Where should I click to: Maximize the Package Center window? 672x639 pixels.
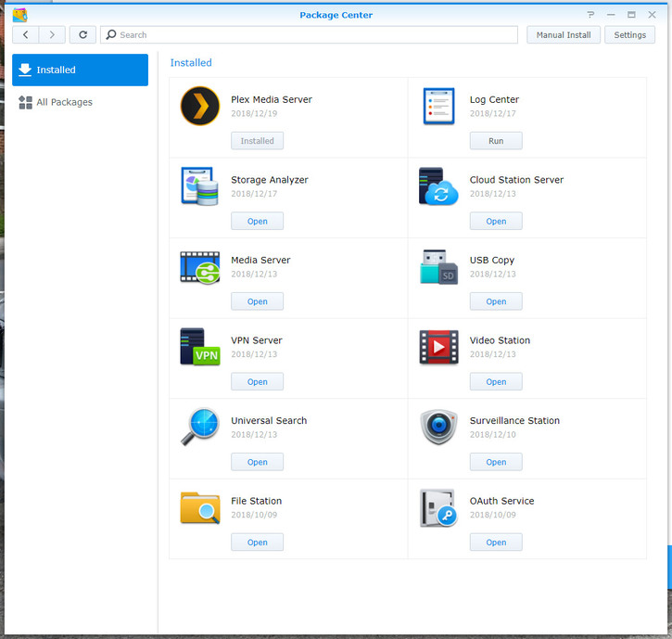[631, 15]
